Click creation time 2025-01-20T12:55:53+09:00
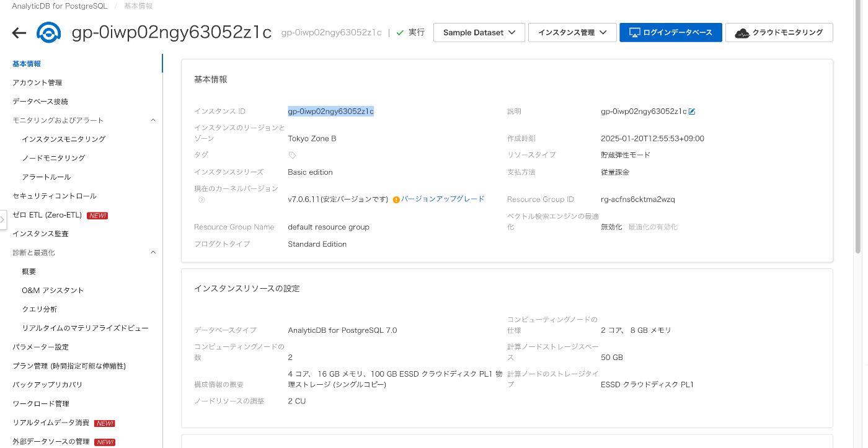868x448 pixels. pyautogui.click(x=652, y=139)
